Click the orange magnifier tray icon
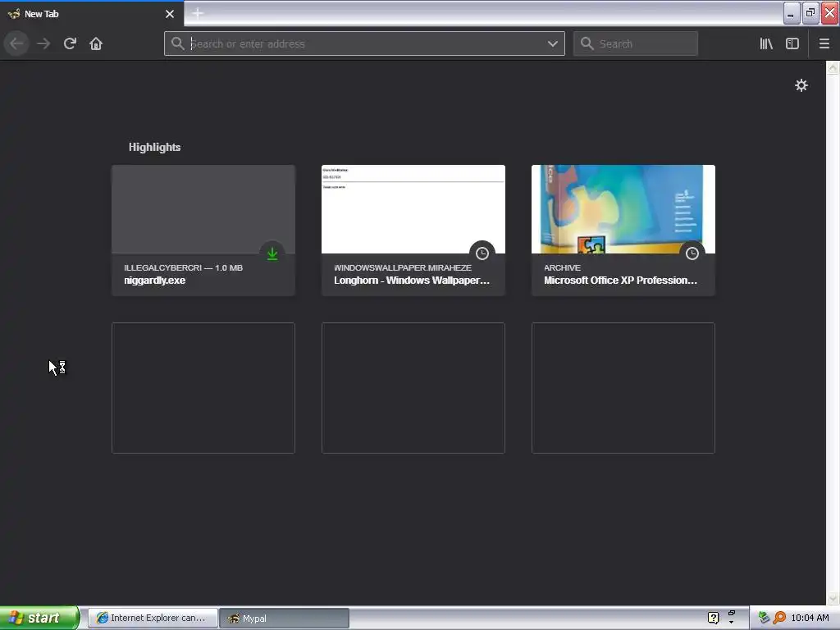Image resolution: width=840 pixels, height=630 pixels. click(x=779, y=618)
